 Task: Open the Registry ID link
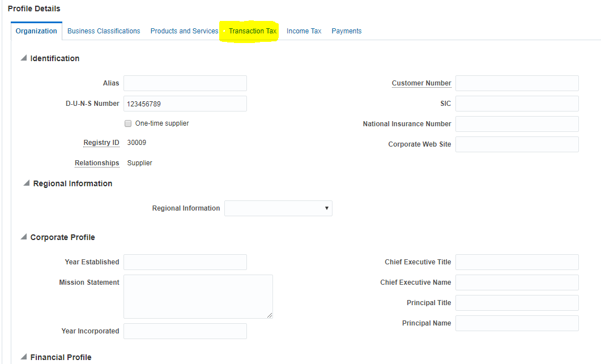[101, 142]
